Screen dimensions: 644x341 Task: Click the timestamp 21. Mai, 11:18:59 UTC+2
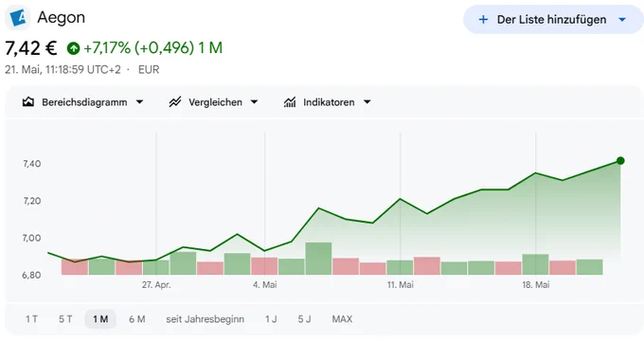click(x=63, y=69)
